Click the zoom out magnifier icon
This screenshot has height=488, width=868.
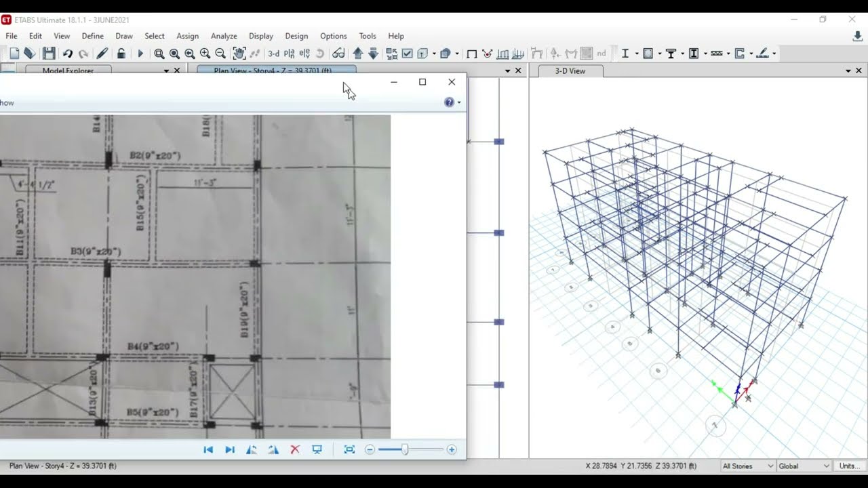pyautogui.click(x=220, y=54)
